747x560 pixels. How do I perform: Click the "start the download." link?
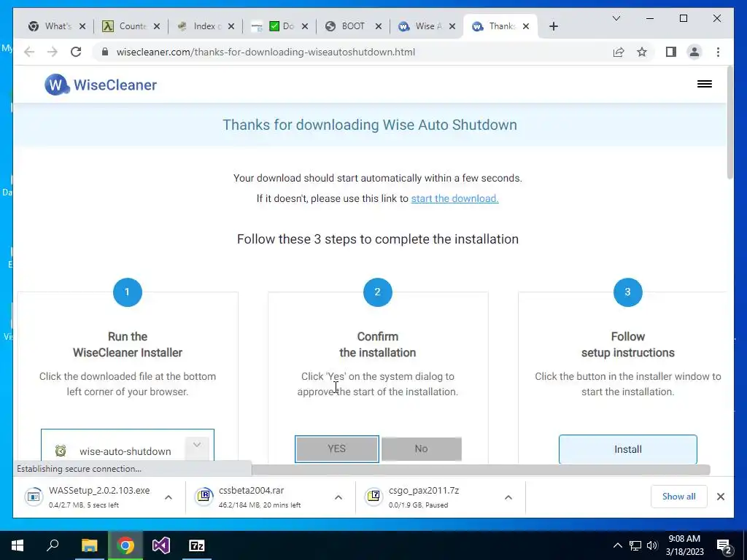(454, 198)
